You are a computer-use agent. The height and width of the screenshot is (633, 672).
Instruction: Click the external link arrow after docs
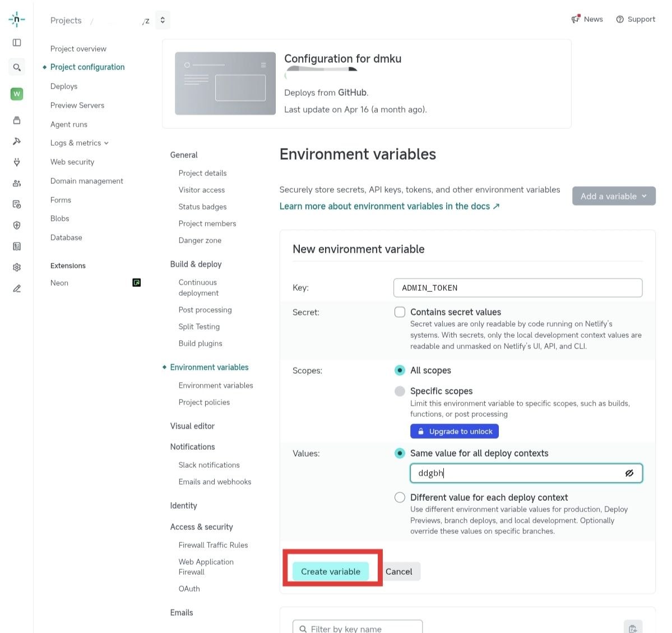[x=496, y=207]
